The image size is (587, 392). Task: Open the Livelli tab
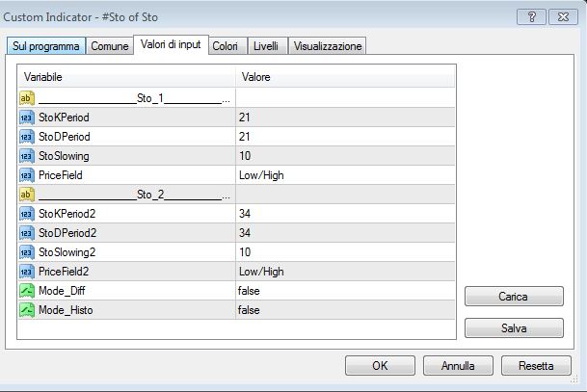point(264,46)
